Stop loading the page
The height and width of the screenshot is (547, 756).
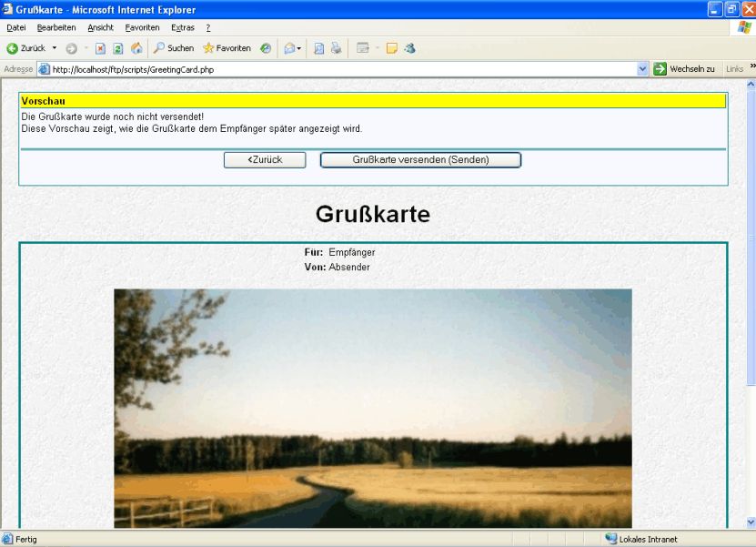[100, 48]
